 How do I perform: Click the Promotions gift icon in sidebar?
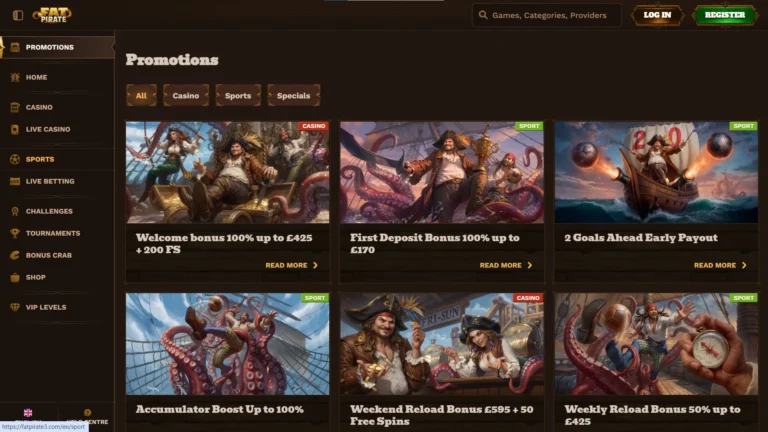15,48
